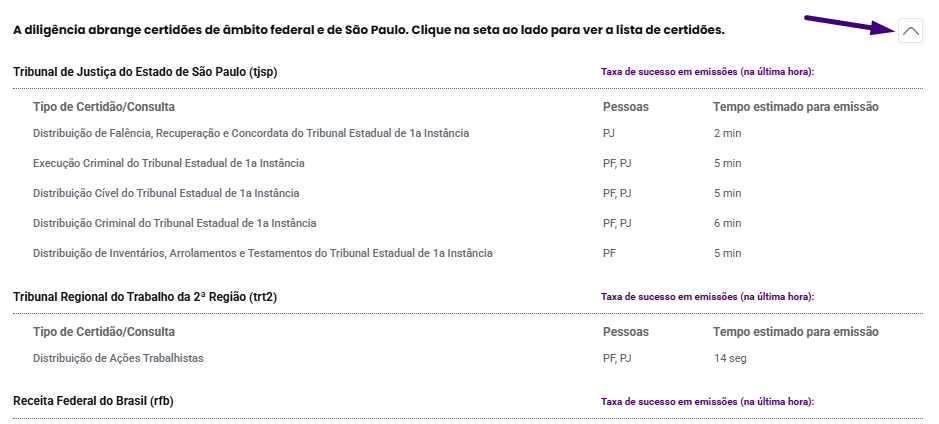
Task: Click trt2 Tempo estimado para emissão header
Action: click(x=796, y=332)
